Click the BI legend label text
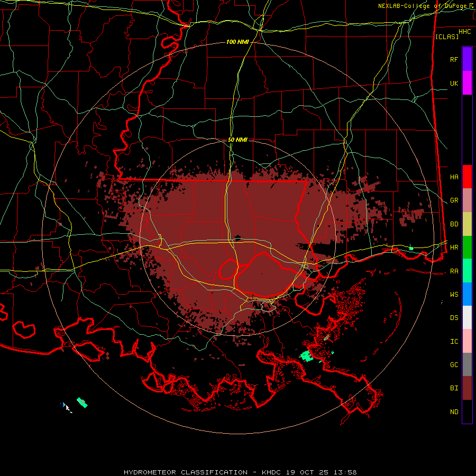476x476 pixels. (454, 388)
